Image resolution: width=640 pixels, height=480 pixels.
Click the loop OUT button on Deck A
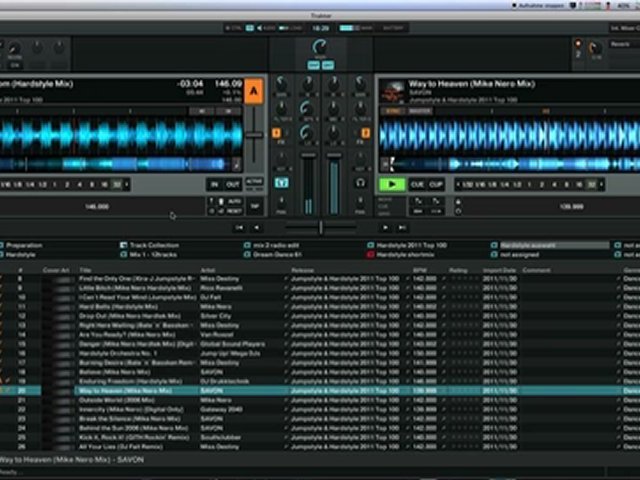(232, 184)
